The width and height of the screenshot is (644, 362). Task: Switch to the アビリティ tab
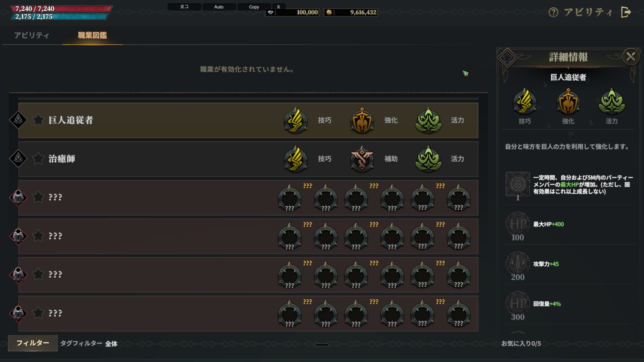pyautogui.click(x=32, y=35)
